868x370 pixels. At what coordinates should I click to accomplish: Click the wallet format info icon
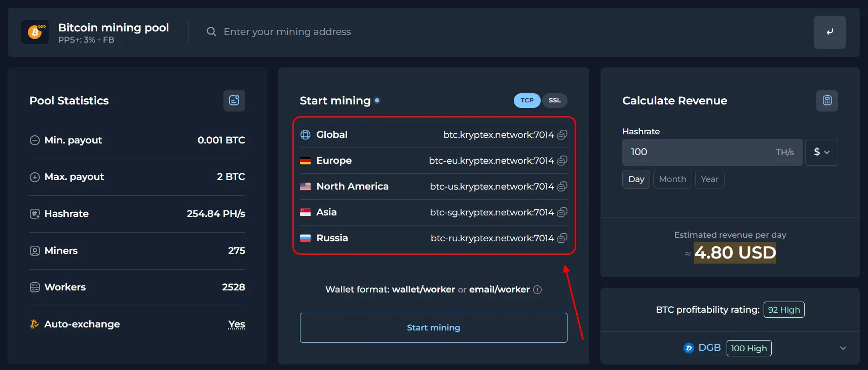[538, 289]
